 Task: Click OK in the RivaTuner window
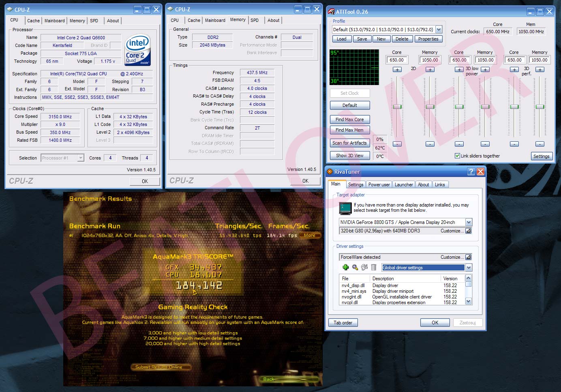435,323
